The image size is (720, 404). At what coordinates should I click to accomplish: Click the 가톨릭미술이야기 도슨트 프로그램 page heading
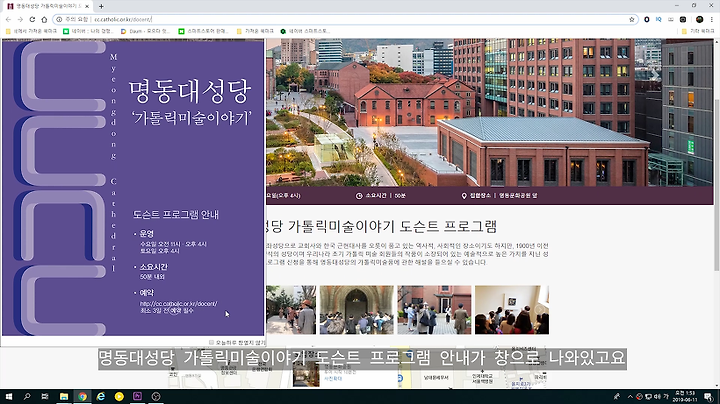click(381, 226)
